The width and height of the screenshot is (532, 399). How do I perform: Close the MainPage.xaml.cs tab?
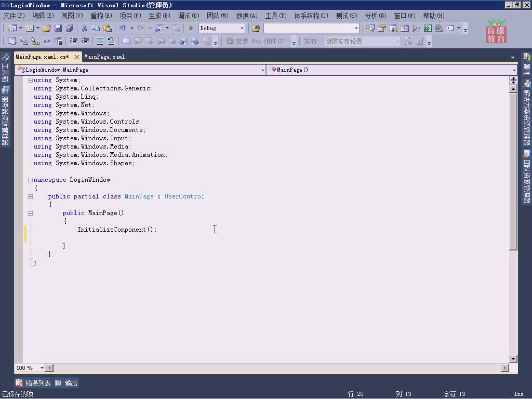coord(77,57)
